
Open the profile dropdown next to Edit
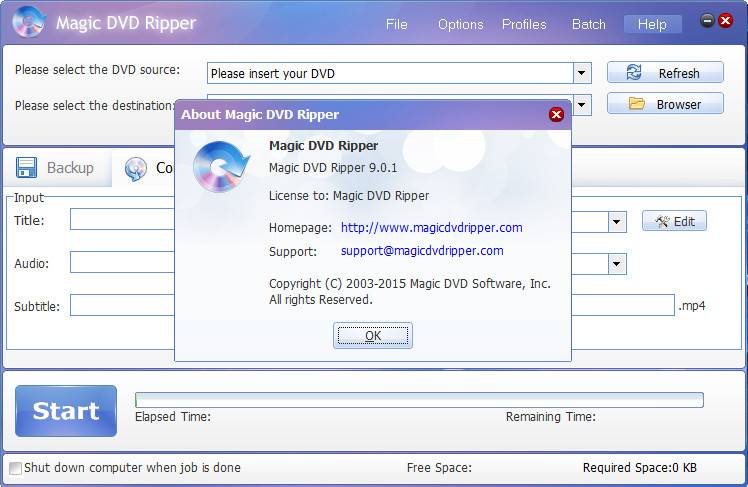[617, 222]
